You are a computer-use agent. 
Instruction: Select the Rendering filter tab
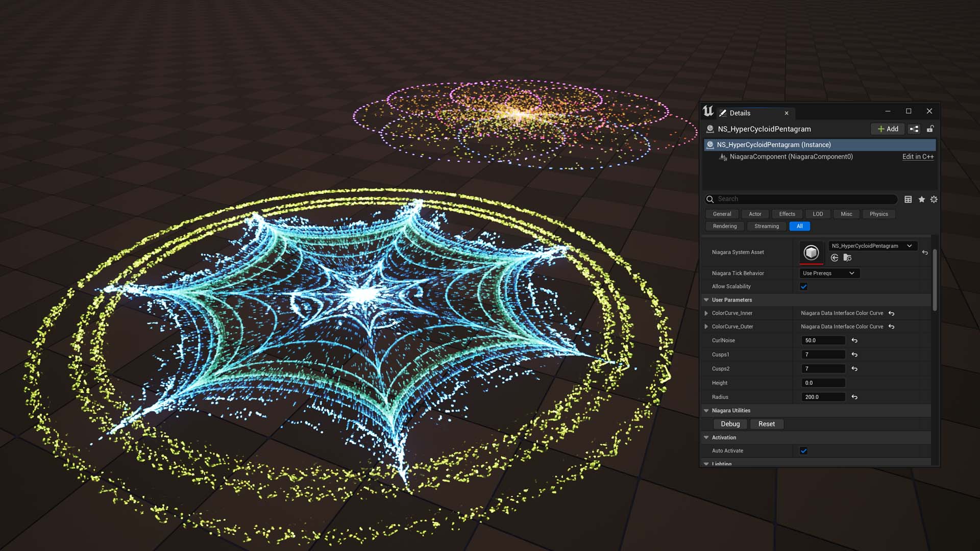[x=724, y=227]
